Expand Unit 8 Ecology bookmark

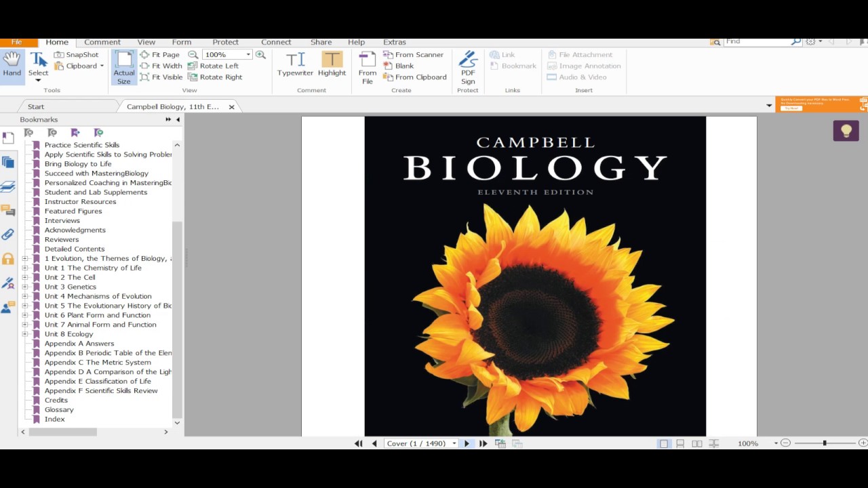point(25,334)
